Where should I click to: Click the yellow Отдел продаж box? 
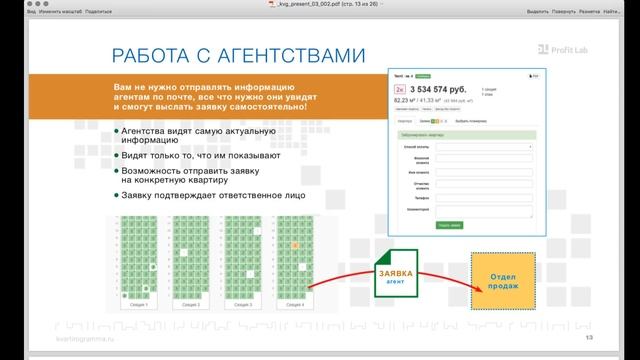coord(503,281)
